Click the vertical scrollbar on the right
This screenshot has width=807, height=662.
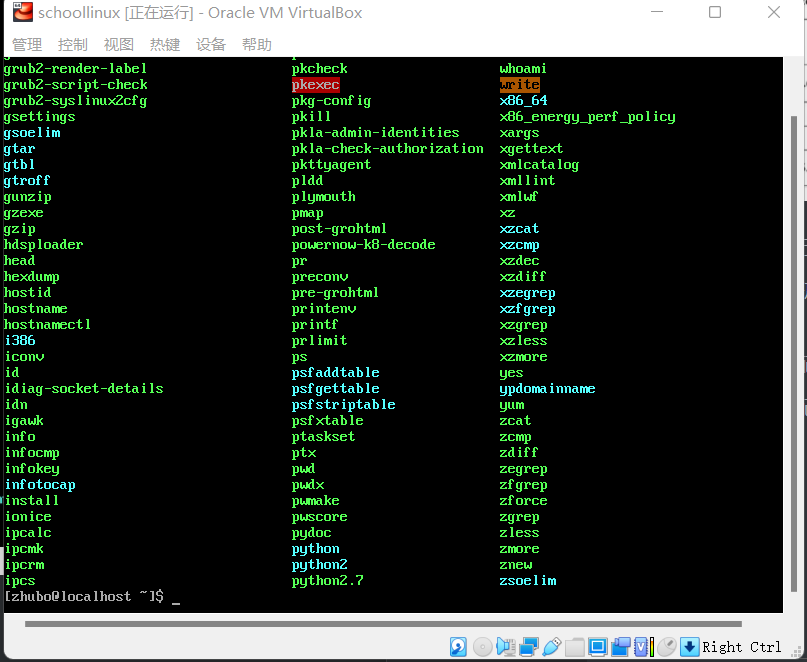pos(794,354)
